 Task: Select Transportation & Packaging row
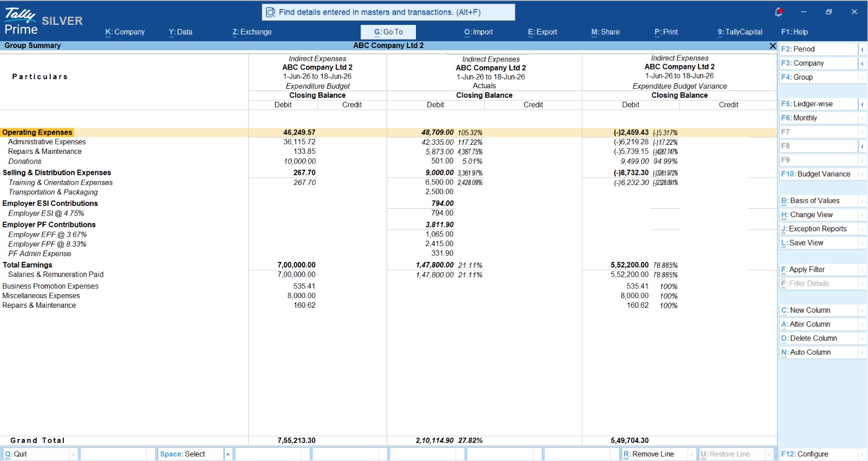pyautogui.click(x=388, y=192)
